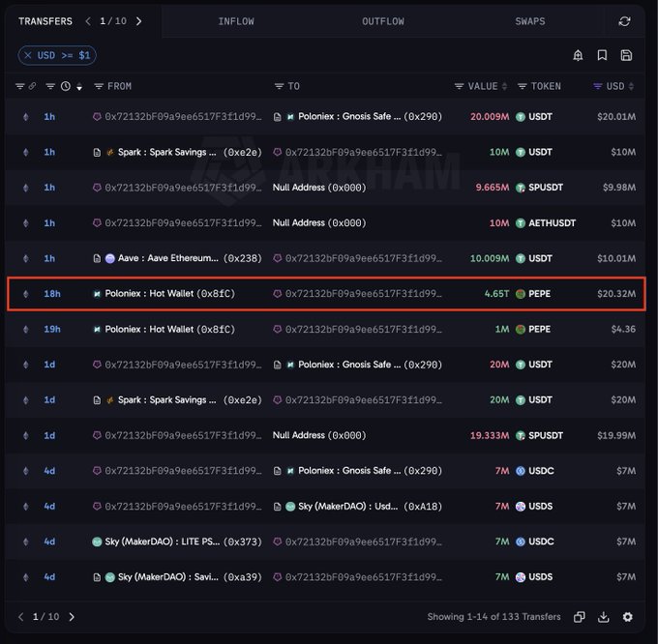Sort by VALUE arrows
658x644 pixels.
(504, 86)
